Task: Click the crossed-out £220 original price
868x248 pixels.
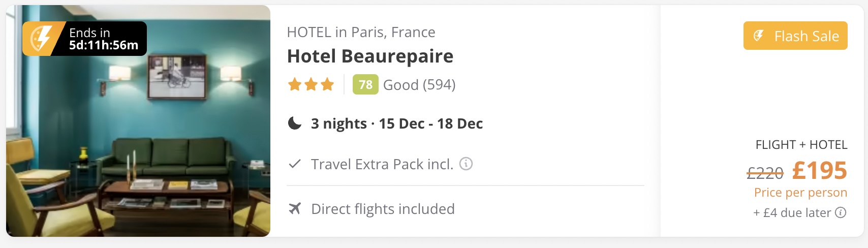Action: point(765,173)
